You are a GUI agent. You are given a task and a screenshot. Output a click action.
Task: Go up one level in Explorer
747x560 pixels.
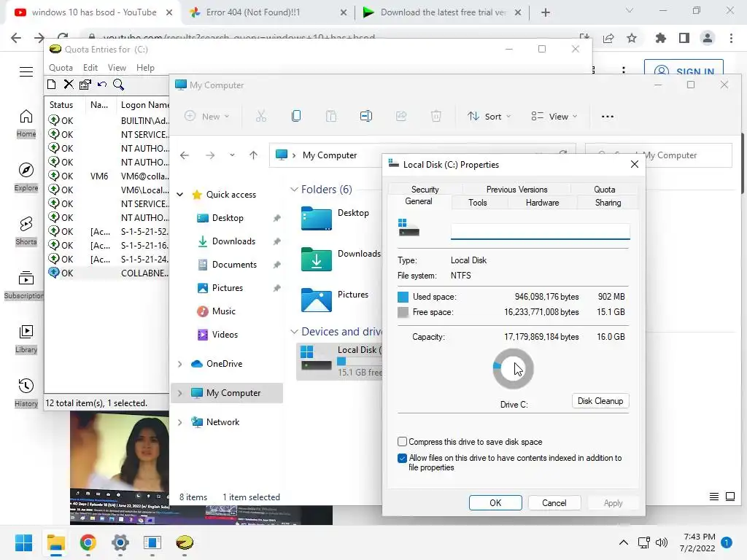click(x=253, y=155)
